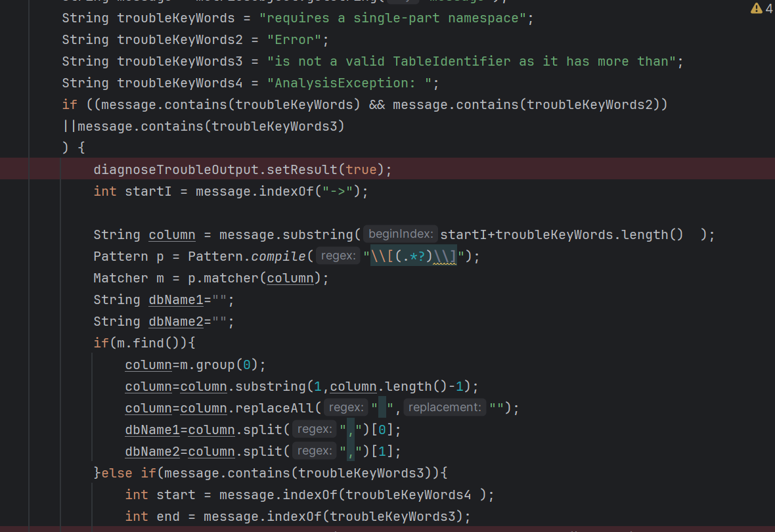Viewport: 775px width, 532px height.
Task: Click the regex hint in replaceAll call
Action: 346,408
